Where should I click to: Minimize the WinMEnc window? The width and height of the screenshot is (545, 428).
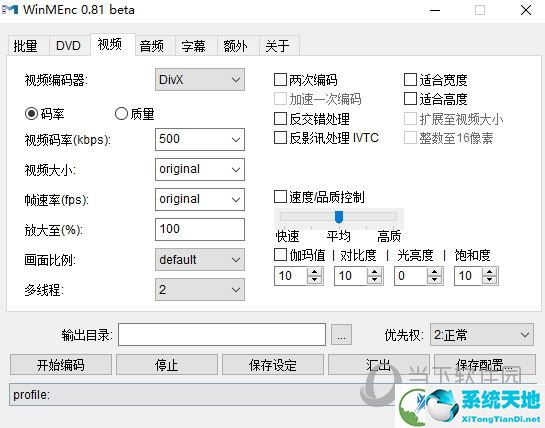point(435,10)
